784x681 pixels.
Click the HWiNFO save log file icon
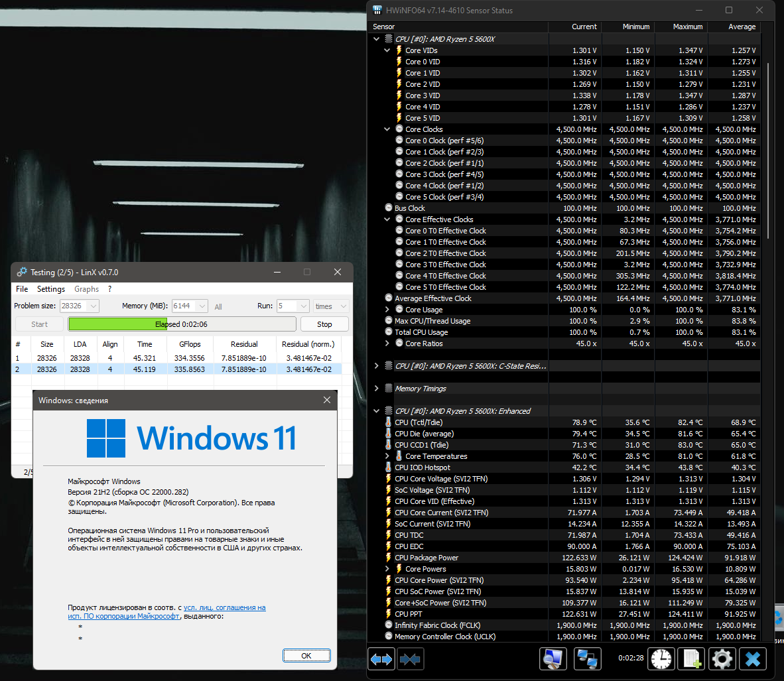pos(692,659)
